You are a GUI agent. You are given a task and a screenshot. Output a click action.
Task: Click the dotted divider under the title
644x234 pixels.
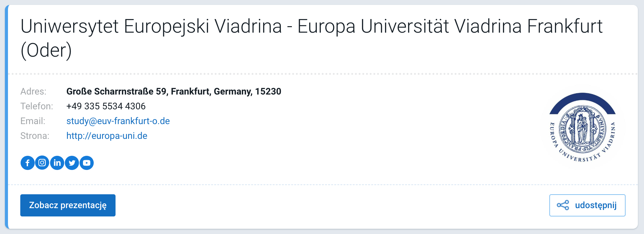coord(323,74)
